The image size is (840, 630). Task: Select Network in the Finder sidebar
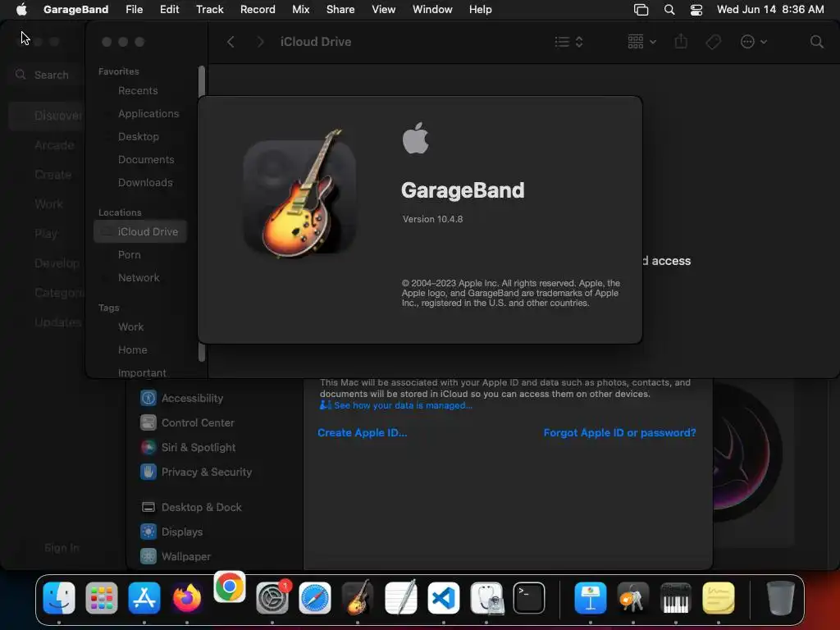point(140,277)
